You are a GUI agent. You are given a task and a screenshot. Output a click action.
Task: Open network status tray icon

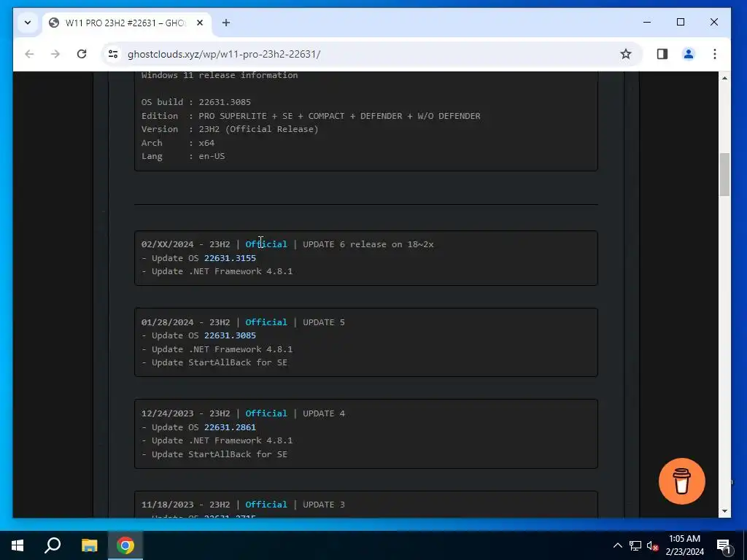[x=635, y=545]
